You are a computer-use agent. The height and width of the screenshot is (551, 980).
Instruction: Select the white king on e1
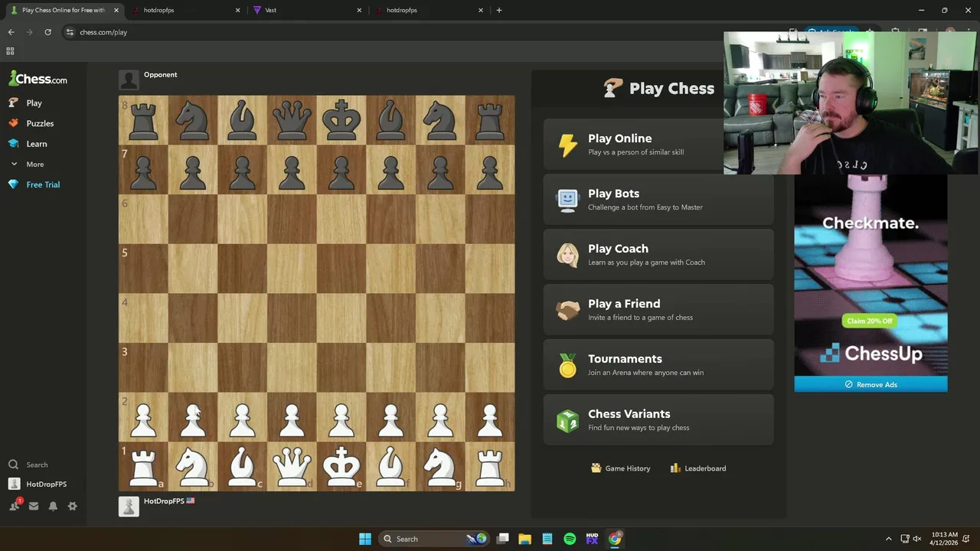point(341,466)
